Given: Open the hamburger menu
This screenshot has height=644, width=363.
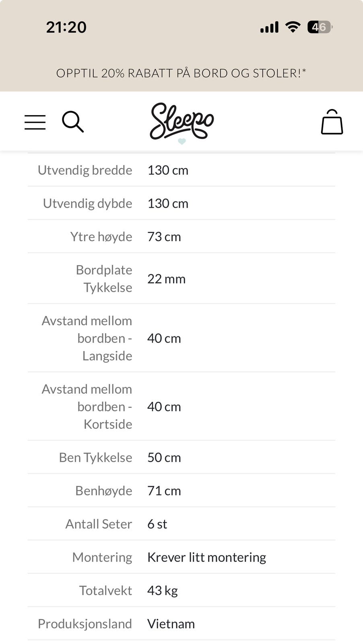Looking at the screenshot, I should pos(35,122).
